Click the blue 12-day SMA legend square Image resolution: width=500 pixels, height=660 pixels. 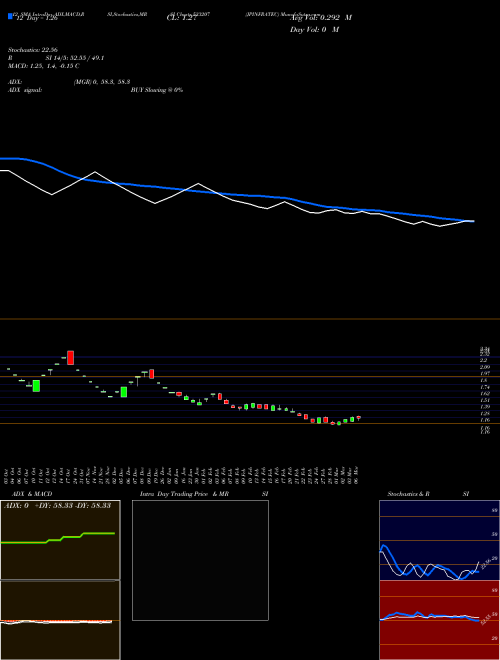point(10,16)
